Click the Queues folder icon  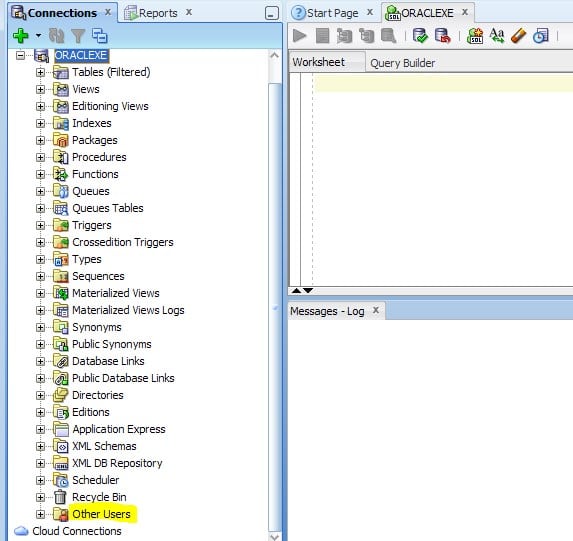coord(61,191)
